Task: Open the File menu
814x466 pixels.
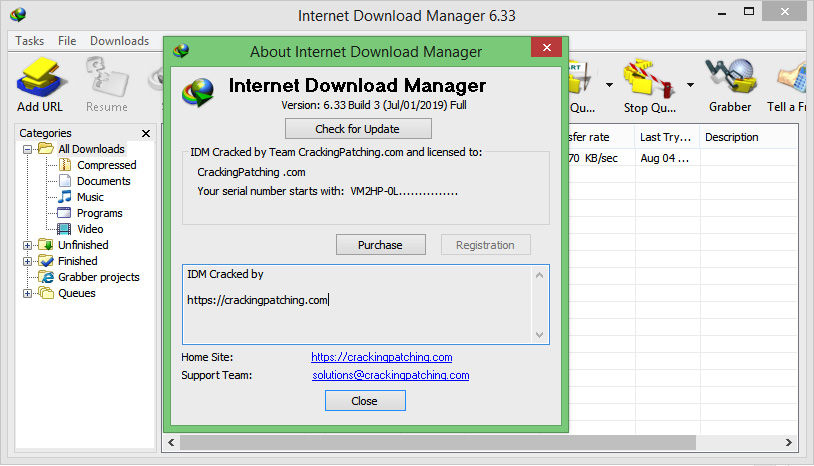Action: 67,40
